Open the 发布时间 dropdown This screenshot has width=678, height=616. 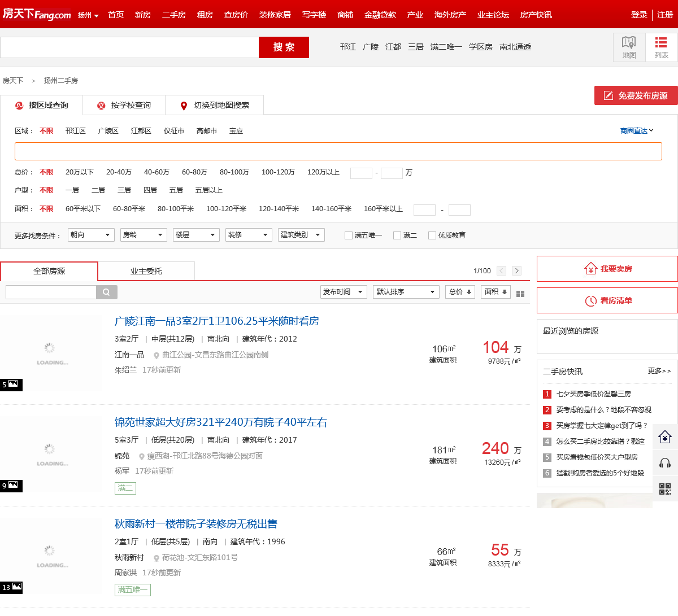tap(344, 292)
